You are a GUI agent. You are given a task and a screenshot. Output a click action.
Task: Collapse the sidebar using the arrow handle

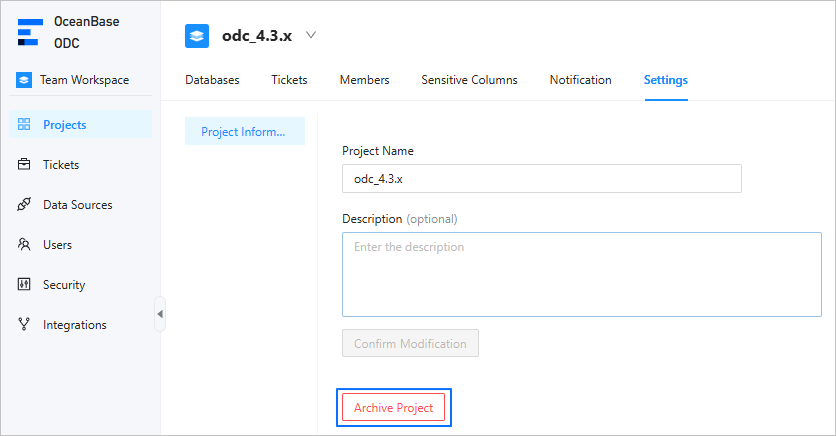160,314
